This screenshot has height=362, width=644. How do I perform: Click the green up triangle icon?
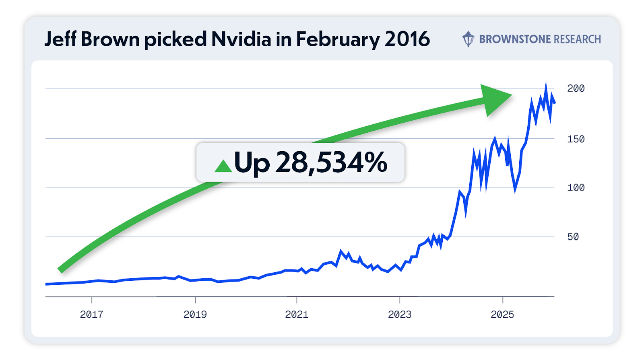pyautogui.click(x=223, y=166)
